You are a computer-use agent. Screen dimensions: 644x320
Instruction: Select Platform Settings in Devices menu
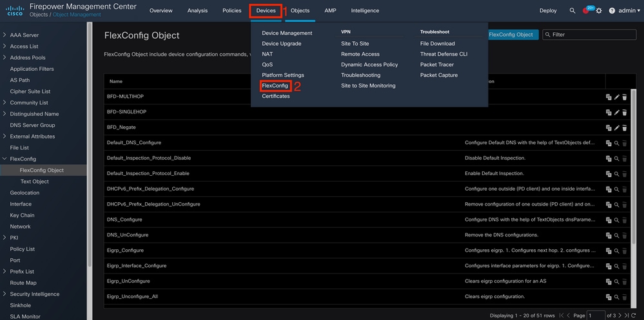[283, 75]
